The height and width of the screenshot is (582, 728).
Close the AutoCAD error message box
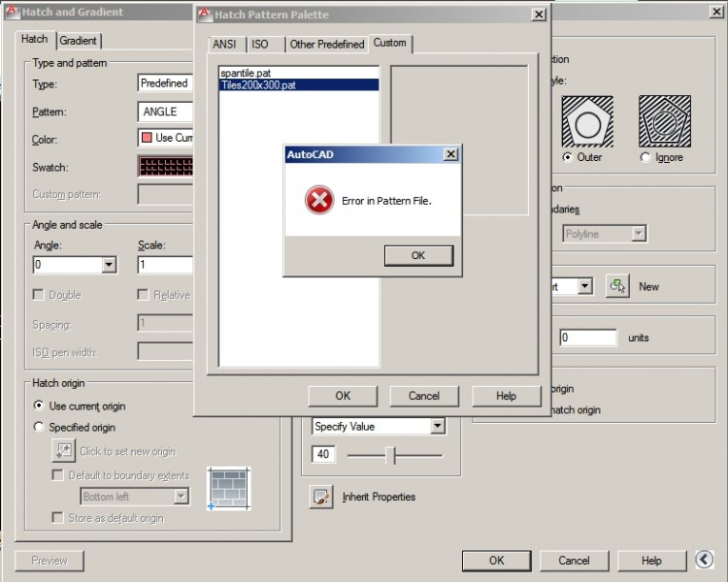pyautogui.click(x=450, y=154)
